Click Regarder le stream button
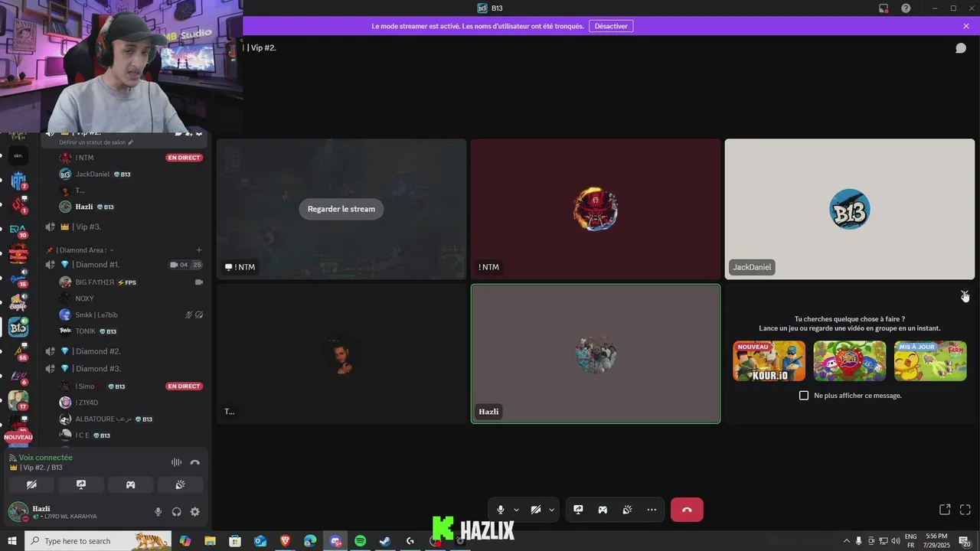 [341, 209]
